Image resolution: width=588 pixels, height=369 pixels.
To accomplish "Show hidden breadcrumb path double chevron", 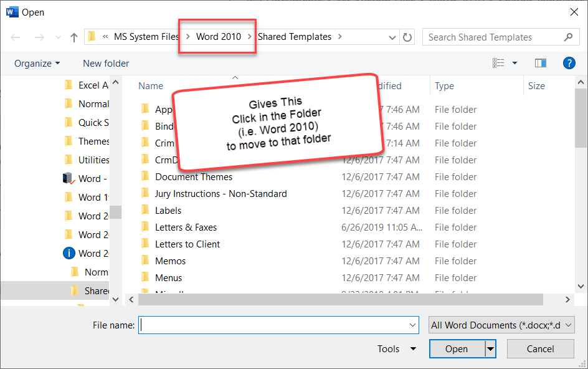I will click(105, 37).
